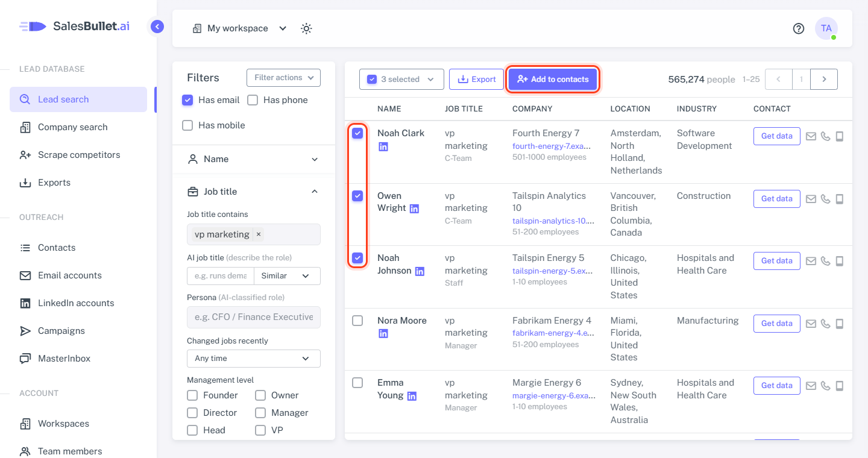Open Company search in sidebar

click(x=78, y=127)
